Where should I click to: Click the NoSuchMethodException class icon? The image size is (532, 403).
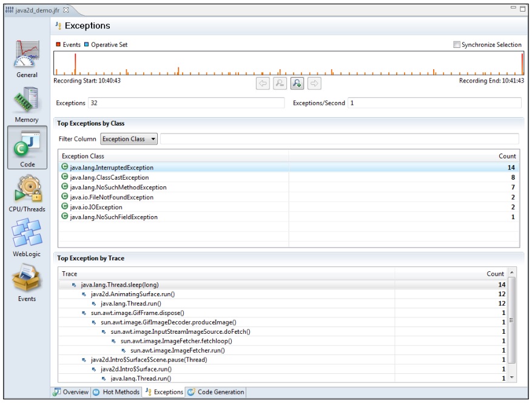(x=64, y=187)
